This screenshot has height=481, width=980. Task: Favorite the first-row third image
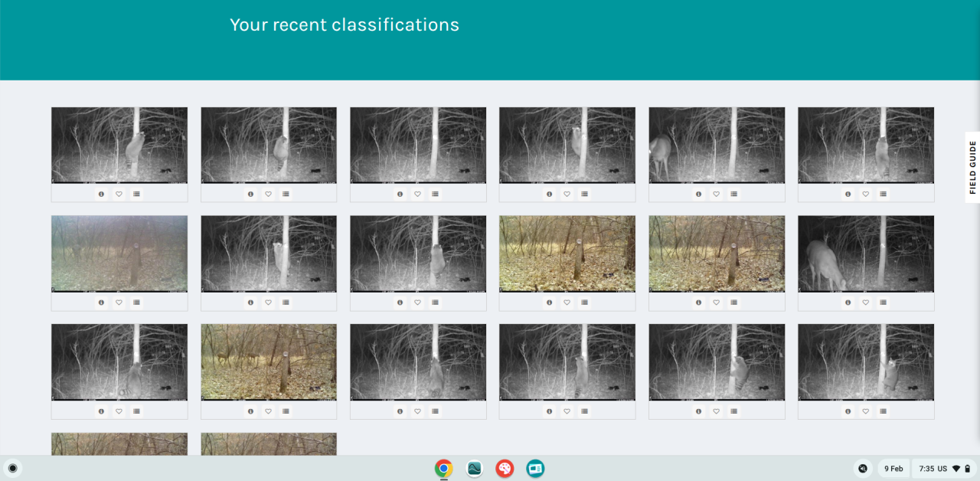point(417,194)
